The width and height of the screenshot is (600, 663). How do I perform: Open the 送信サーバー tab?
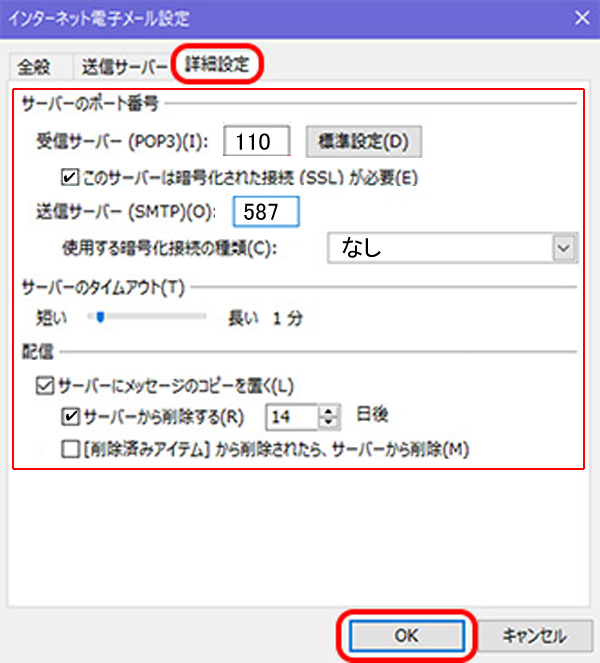tap(123, 67)
